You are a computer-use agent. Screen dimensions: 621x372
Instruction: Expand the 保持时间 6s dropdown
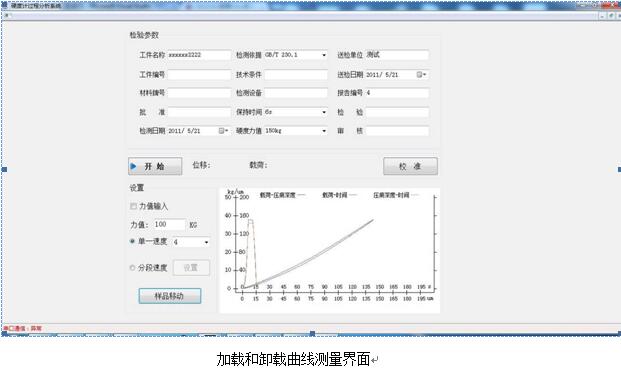coord(324,112)
